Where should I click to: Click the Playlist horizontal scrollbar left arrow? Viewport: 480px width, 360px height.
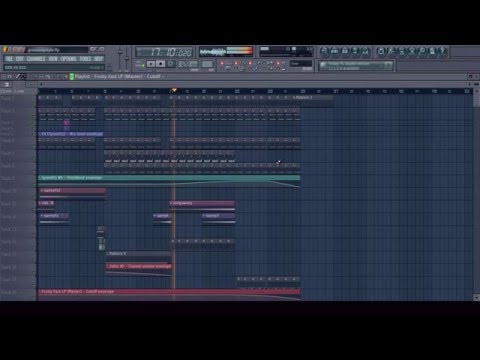tap(41, 84)
